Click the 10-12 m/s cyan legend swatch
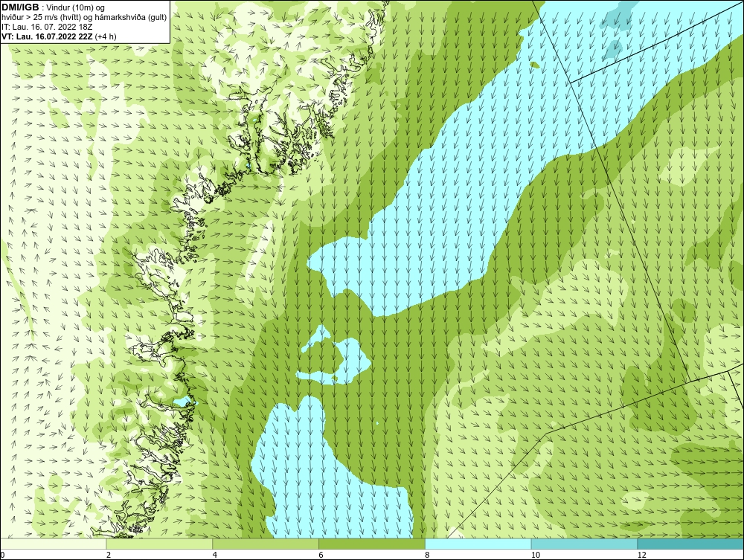 click(x=585, y=544)
